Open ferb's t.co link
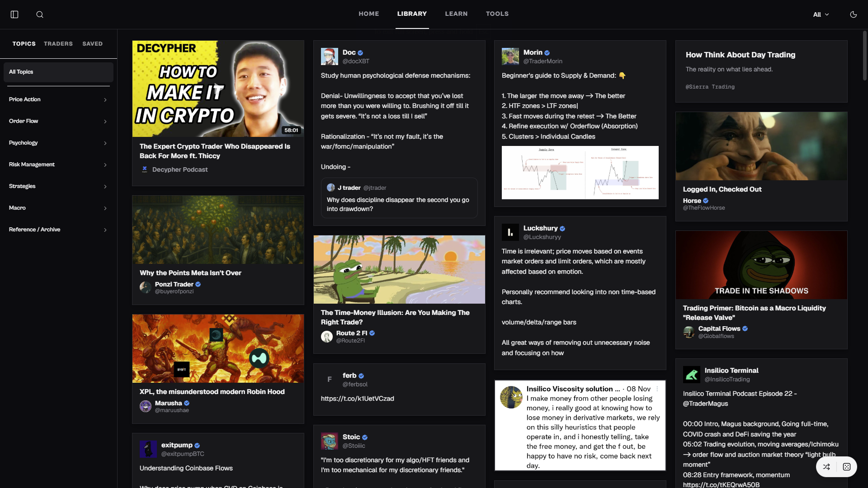 click(x=358, y=399)
